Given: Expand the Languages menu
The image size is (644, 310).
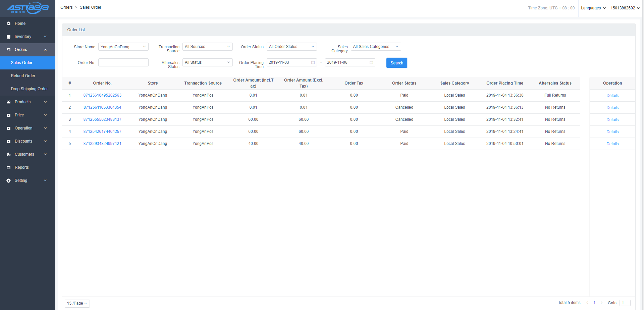Looking at the screenshot, I should click(x=593, y=8).
